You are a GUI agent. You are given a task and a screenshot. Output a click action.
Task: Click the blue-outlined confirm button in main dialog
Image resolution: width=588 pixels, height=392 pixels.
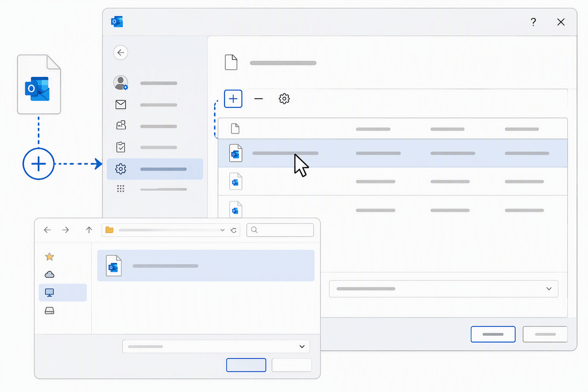pos(493,334)
